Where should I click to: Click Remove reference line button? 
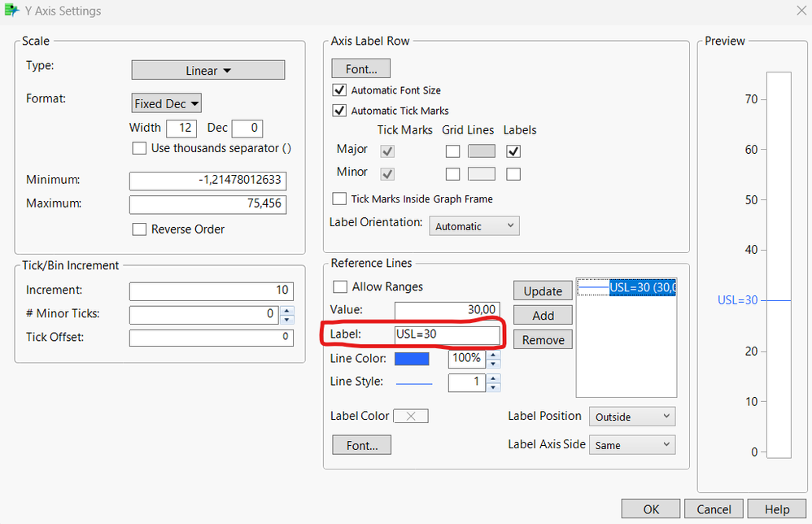point(543,339)
